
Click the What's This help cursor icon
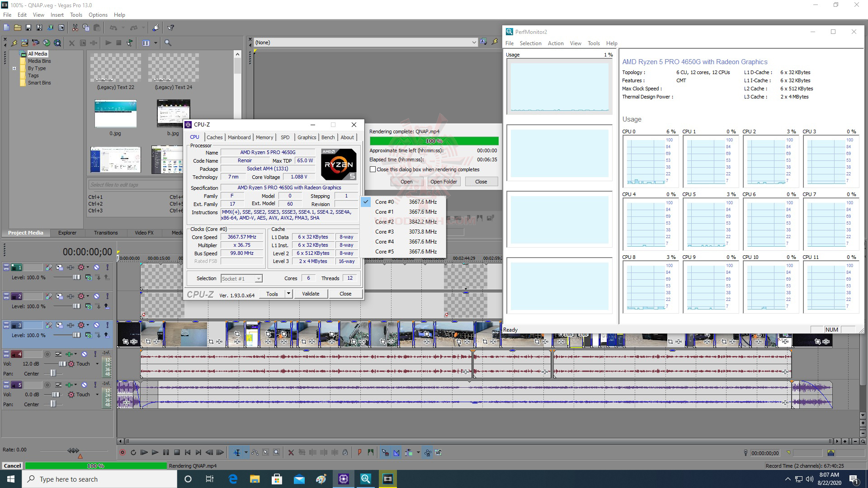(171, 28)
